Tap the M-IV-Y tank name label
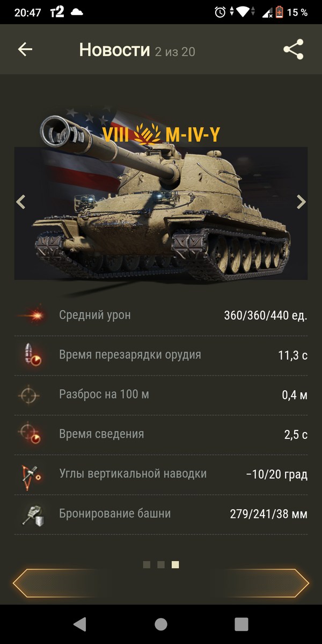Image resolution: width=322 pixels, height=644 pixels. coord(193,134)
